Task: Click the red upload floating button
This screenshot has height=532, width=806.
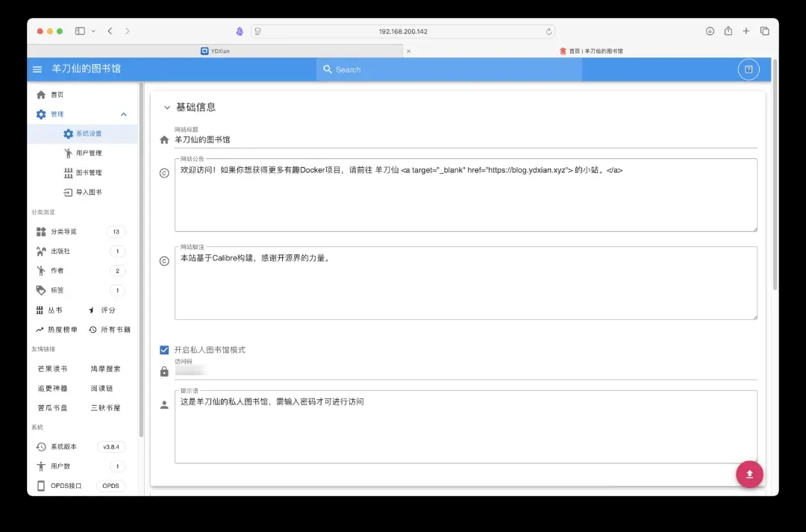Action: [x=749, y=474]
